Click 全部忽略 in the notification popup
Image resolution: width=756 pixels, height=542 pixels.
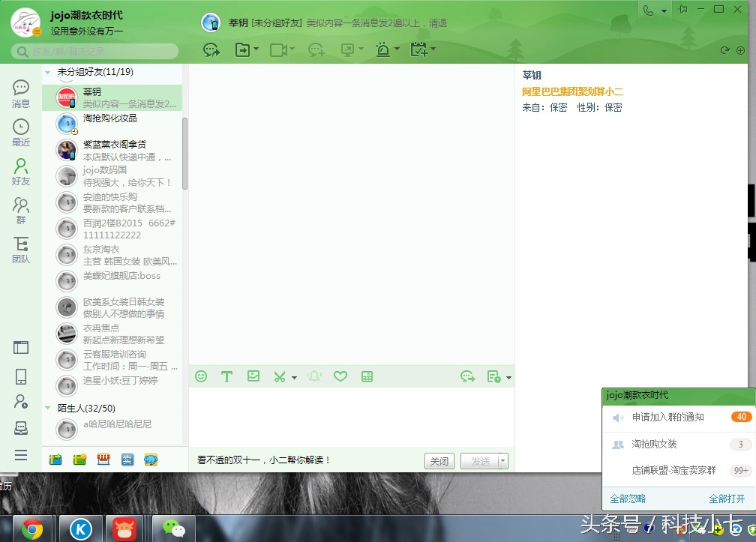click(x=628, y=499)
